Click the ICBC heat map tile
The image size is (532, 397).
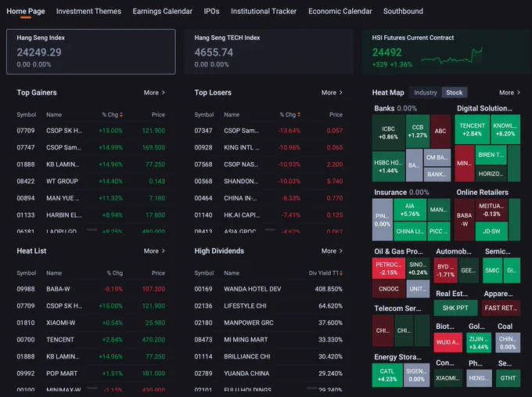coord(389,132)
